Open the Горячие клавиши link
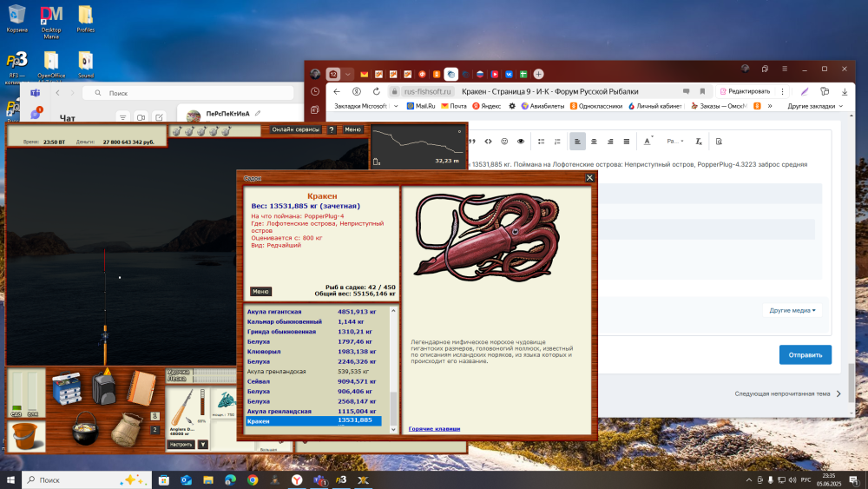The width and height of the screenshot is (868, 489). tap(434, 429)
